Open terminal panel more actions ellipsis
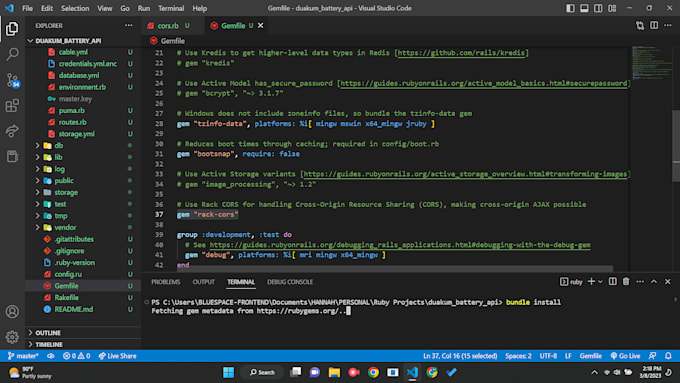The height and width of the screenshot is (383, 680). pos(640,282)
